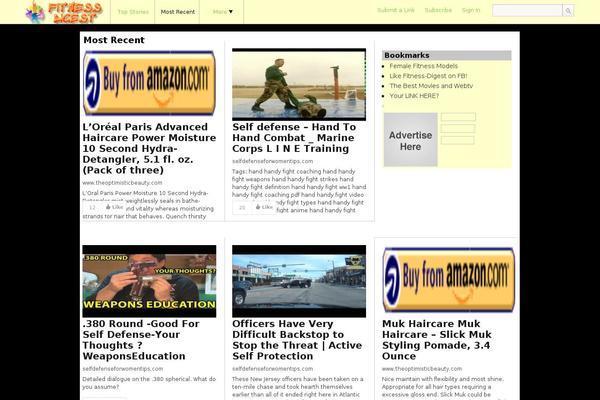600x400 pixels.
Task: Click the Bookmarks panel header
Action: [x=447, y=56]
